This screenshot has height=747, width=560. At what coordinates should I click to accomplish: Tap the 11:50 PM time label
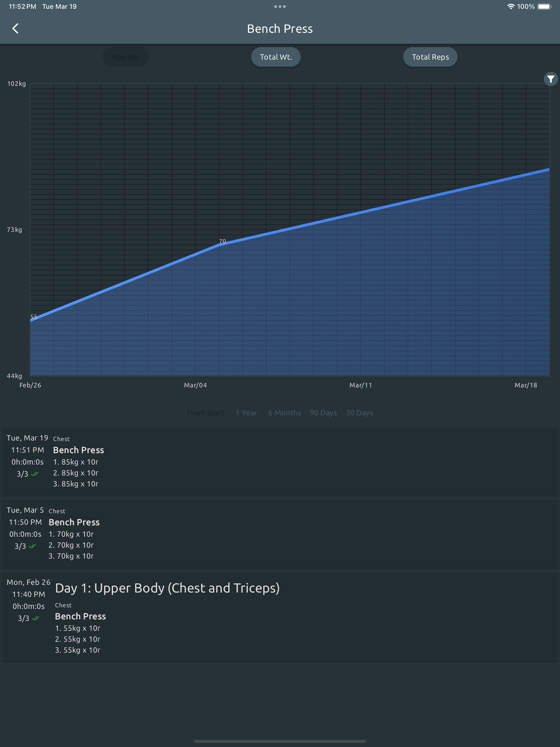25,523
